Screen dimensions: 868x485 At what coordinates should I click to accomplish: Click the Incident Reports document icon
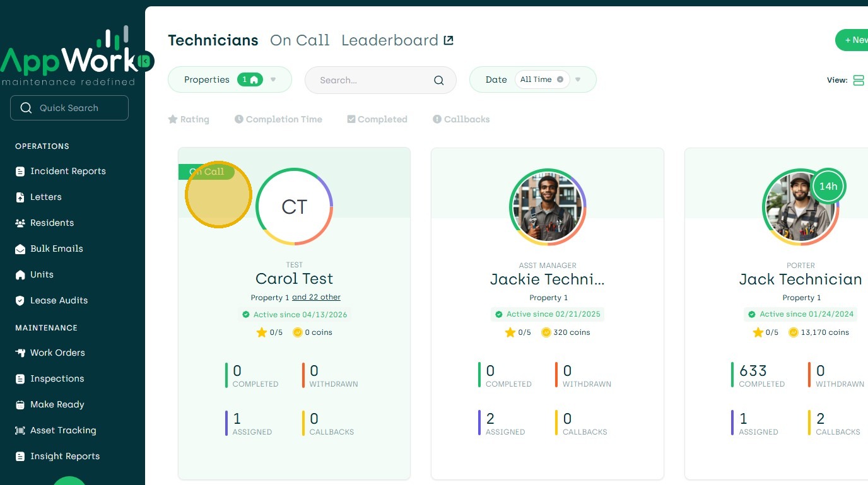coord(20,172)
